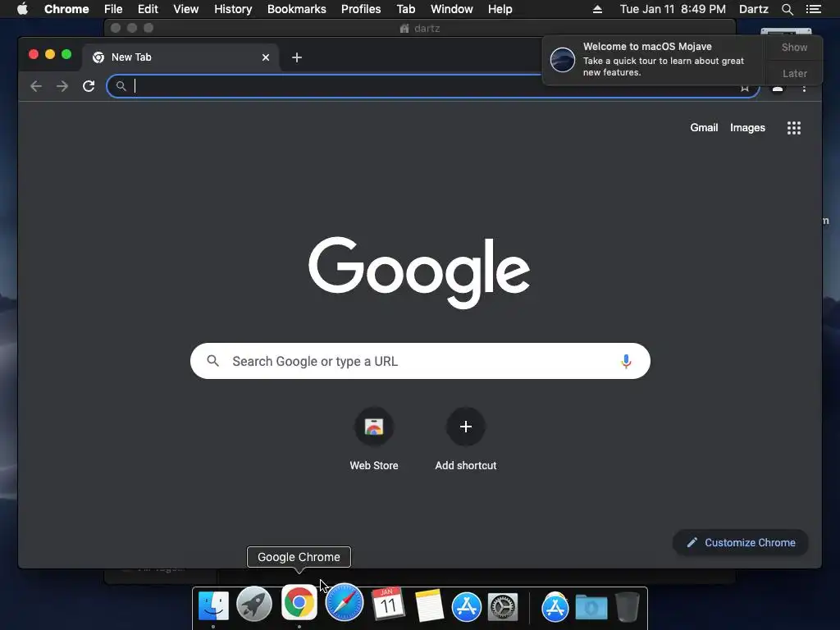Open the Tab menu

tap(405, 9)
